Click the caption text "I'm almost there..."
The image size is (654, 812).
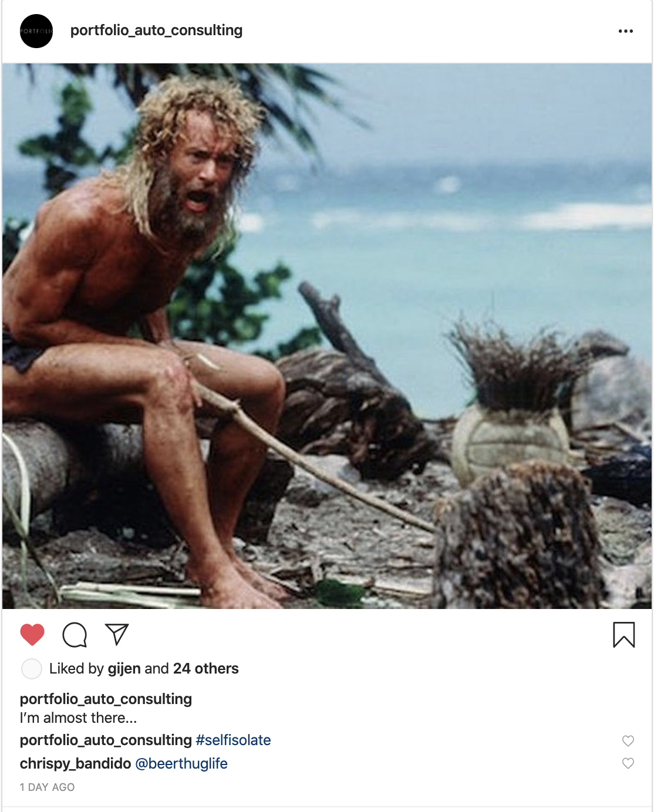pos(78,718)
